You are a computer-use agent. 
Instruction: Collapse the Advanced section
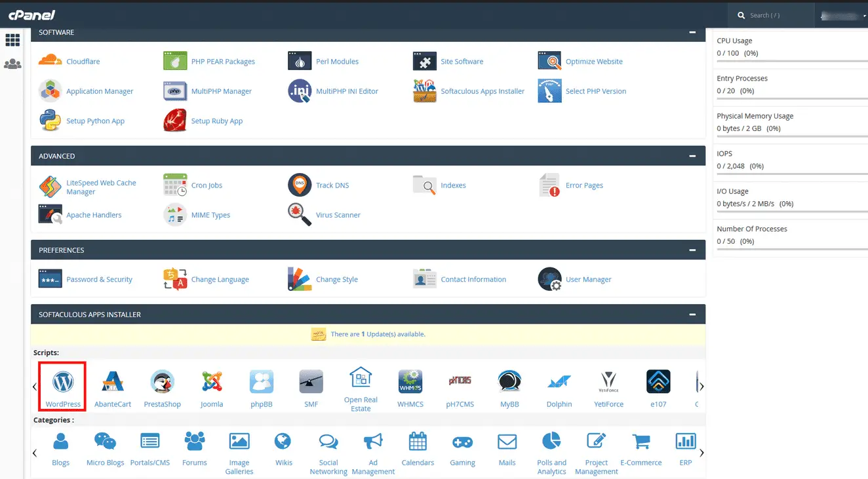tap(692, 156)
